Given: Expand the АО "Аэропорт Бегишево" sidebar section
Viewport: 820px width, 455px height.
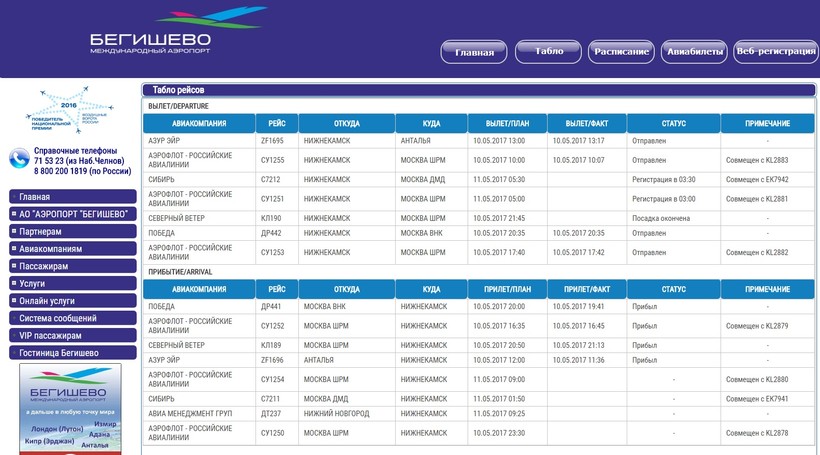Looking at the screenshot, I should click(x=72, y=214).
